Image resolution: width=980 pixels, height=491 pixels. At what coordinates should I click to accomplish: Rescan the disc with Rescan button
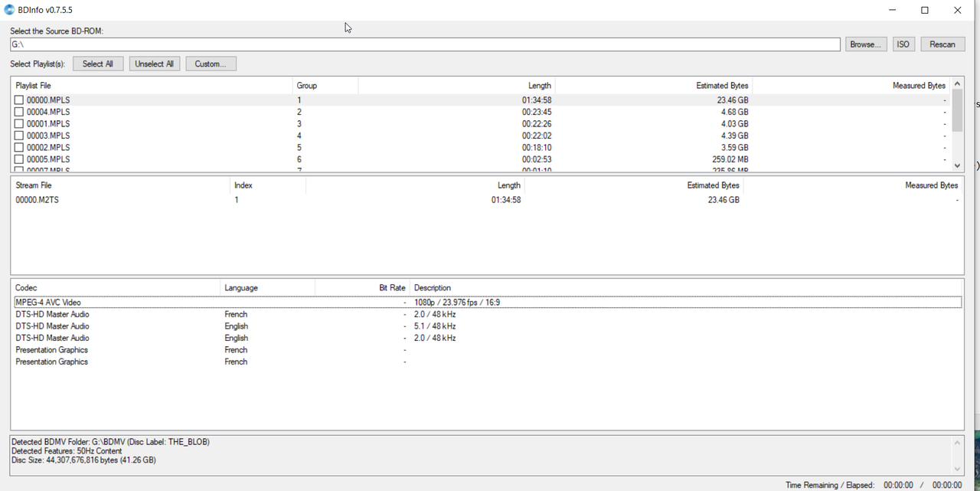942,44
